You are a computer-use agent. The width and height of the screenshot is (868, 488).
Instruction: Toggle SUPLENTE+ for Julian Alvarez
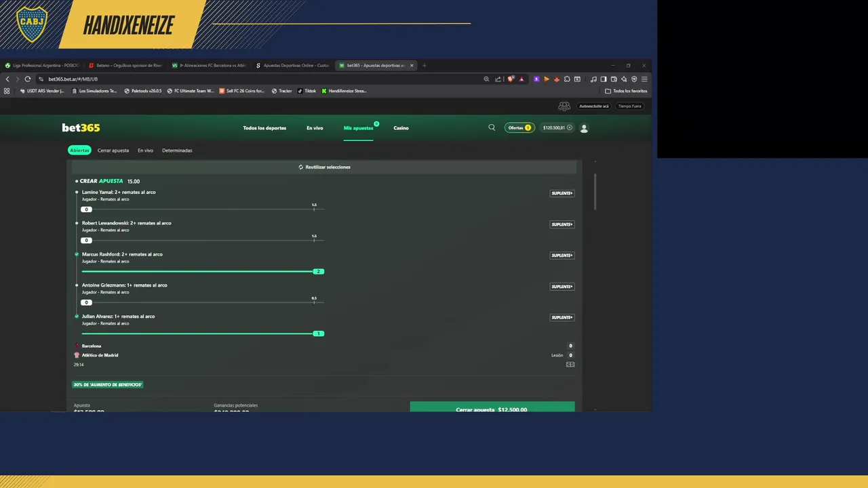point(562,317)
